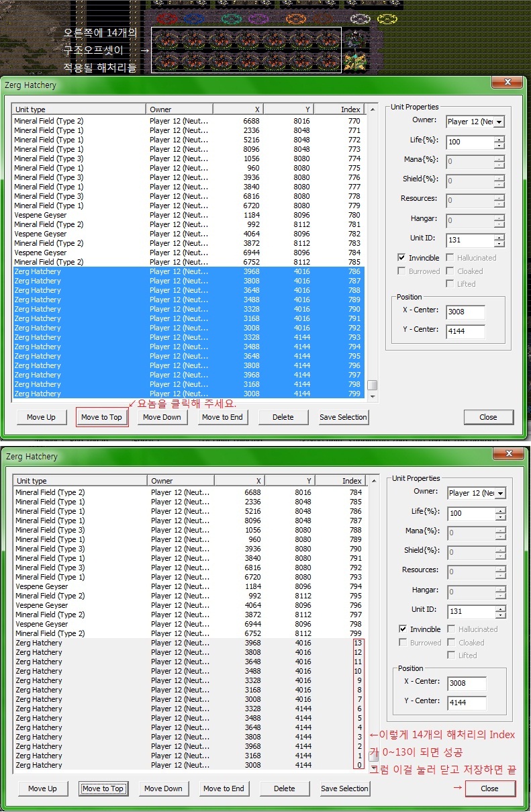Viewport: 531px width, 812px height.
Task: Click Delete button in lower dialog
Action: click(284, 788)
